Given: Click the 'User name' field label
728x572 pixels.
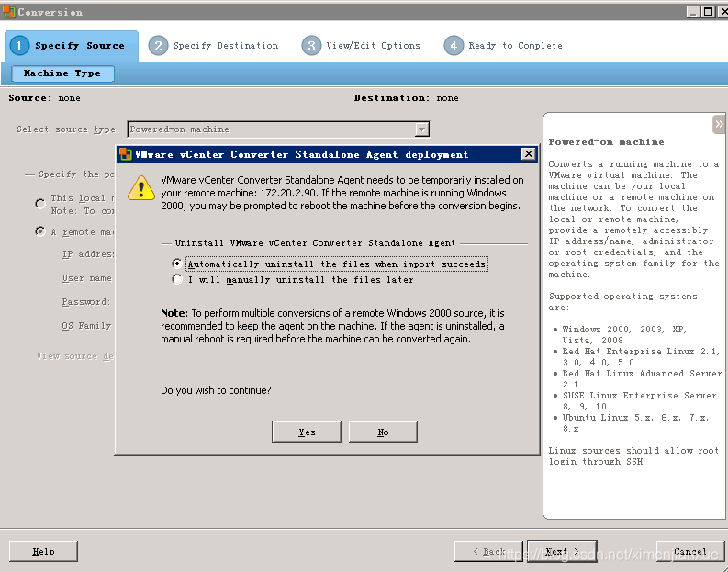Looking at the screenshot, I should (x=87, y=278).
